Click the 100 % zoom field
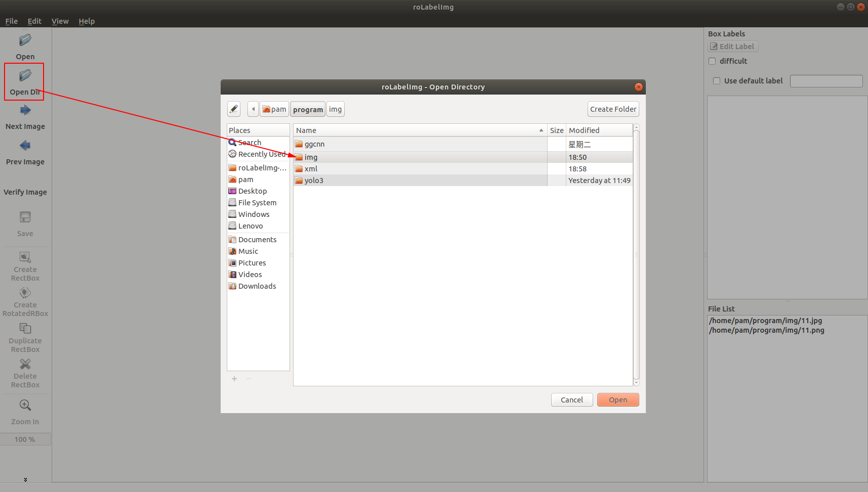Viewport: 868px width, 492px height. pos(25,439)
